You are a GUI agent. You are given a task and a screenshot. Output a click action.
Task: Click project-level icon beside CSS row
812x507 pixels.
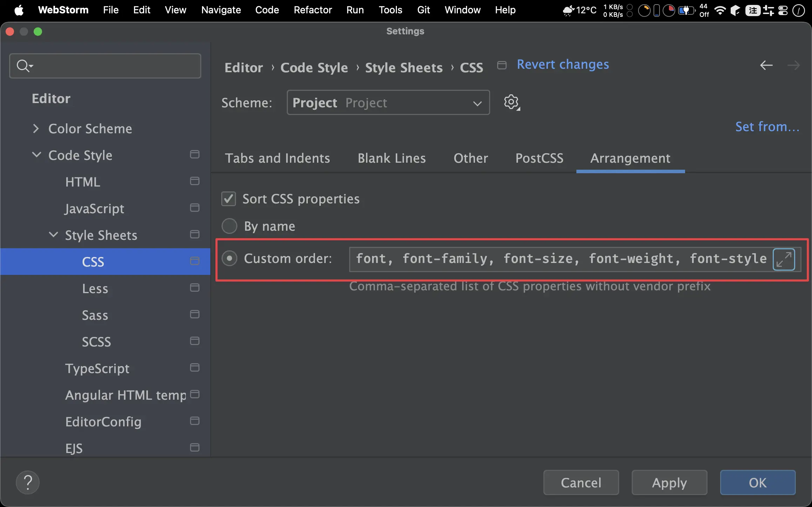pyautogui.click(x=195, y=261)
